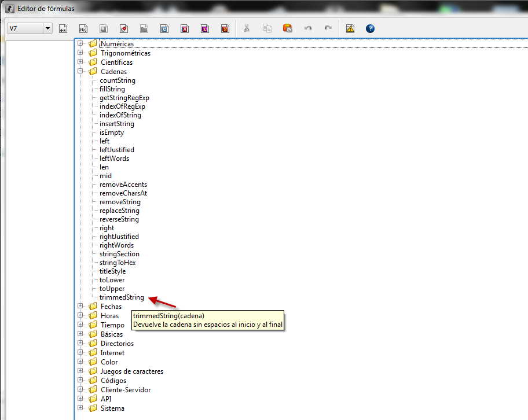This screenshot has width=528, height=420.
Task: Click the red A toolbar icon
Action: [x=185, y=28]
